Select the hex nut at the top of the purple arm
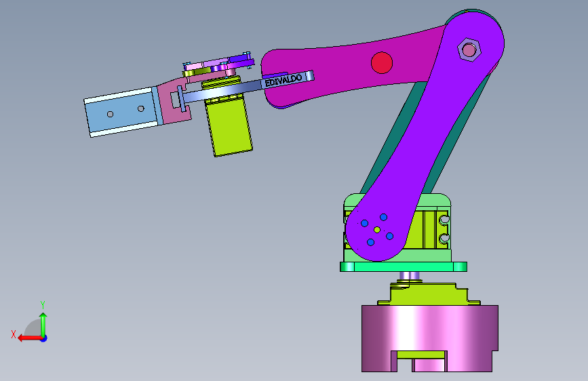 [x=469, y=49]
